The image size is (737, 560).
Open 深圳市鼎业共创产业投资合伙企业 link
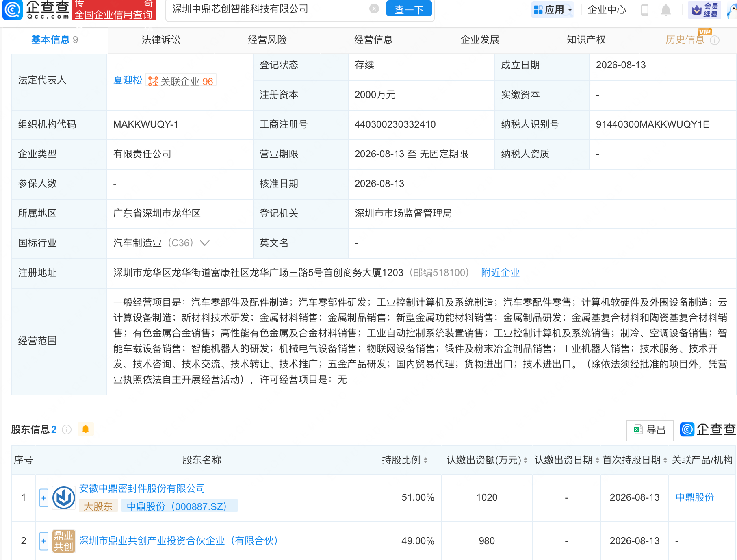tap(178, 541)
